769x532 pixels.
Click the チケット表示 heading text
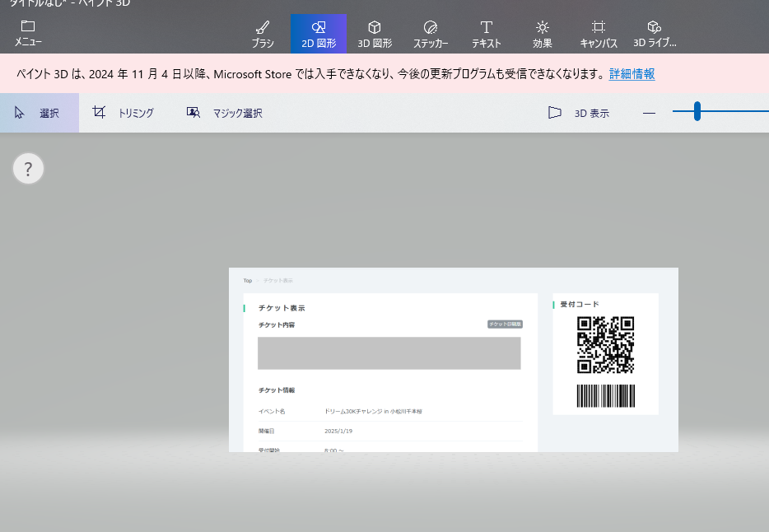point(282,308)
